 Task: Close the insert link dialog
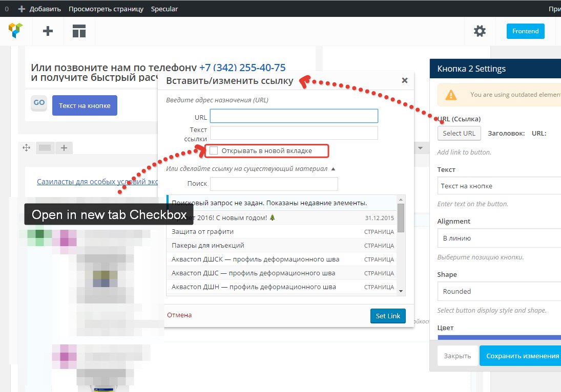405,80
